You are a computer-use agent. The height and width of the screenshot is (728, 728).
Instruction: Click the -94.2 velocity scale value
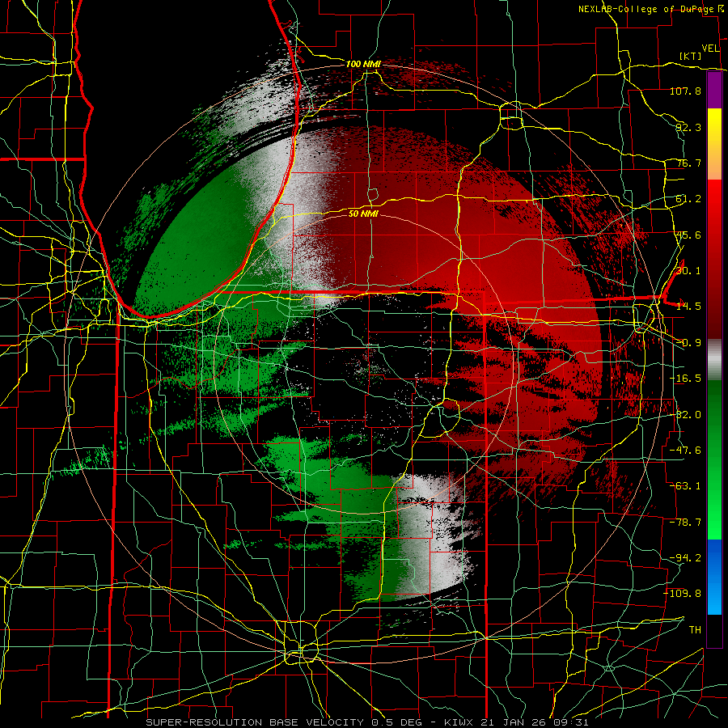[x=685, y=558]
